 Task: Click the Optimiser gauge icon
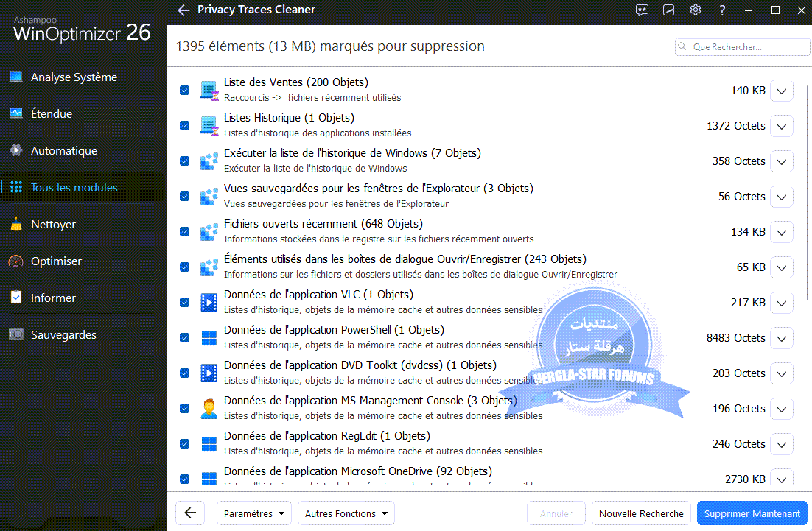click(16, 261)
